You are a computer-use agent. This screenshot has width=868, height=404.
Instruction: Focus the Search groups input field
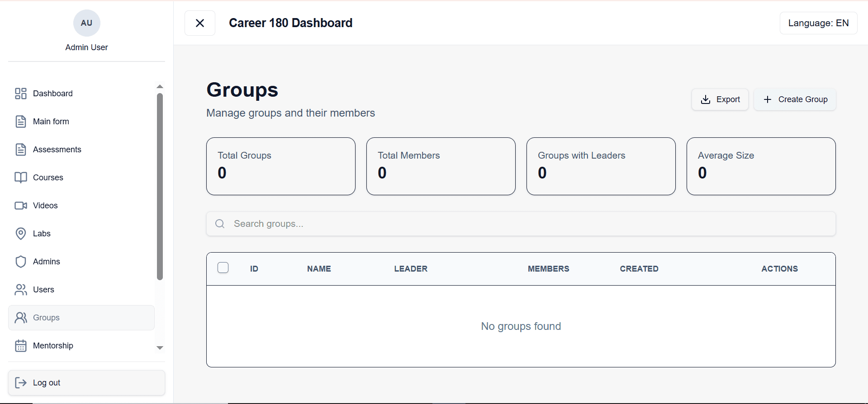(521, 224)
